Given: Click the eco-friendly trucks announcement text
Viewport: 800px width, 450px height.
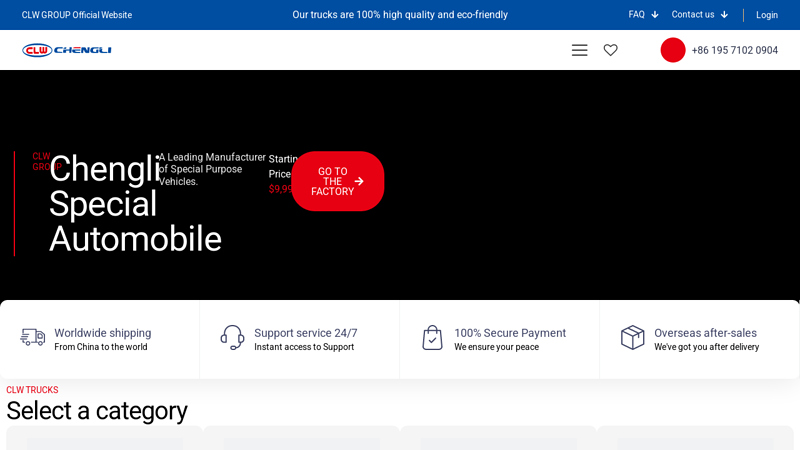Looking at the screenshot, I should pos(399,15).
